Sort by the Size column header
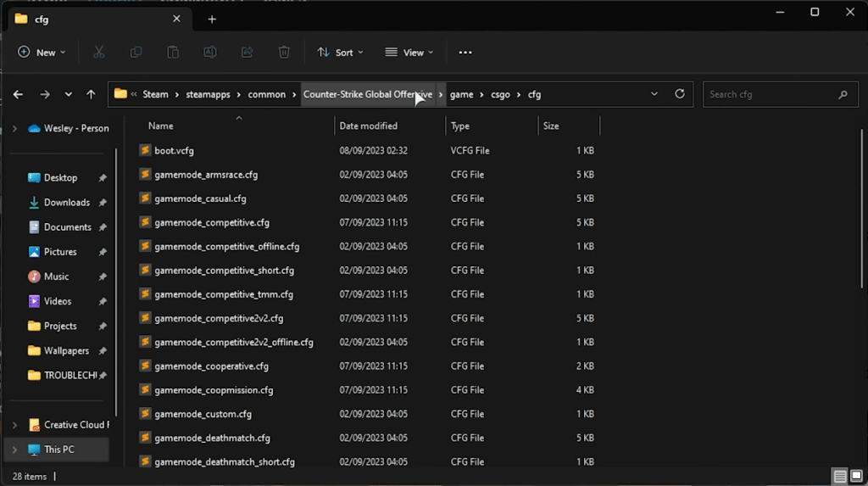Image resolution: width=868 pixels, height=486 pixels. coord(551,126)
